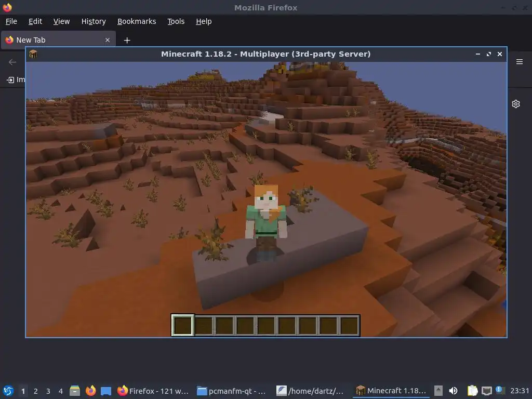Click the removable media eject tray icon

(x=438, y=391)
